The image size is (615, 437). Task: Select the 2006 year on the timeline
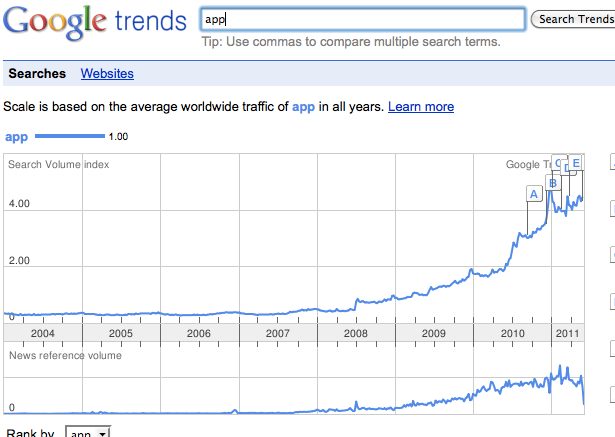coord(199,333)
